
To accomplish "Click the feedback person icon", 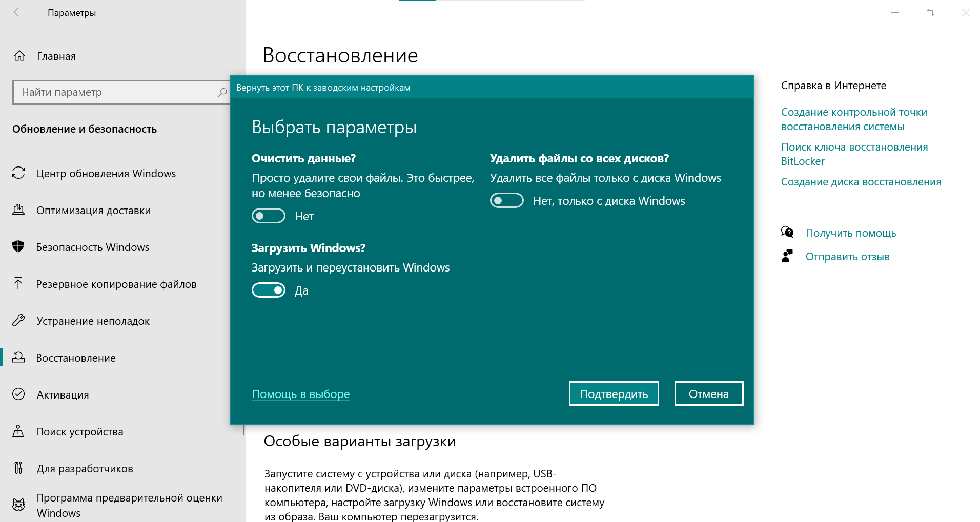I will tap(787, 256).
